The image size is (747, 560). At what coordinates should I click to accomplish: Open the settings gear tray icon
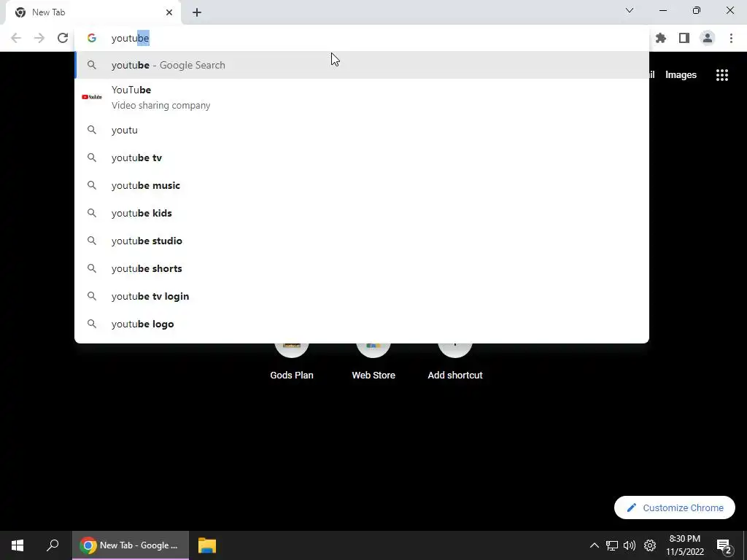[650, 545]
